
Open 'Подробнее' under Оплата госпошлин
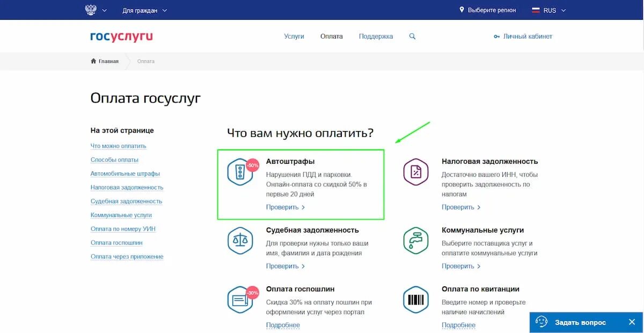pyautogui.click(x=283, y=325)
